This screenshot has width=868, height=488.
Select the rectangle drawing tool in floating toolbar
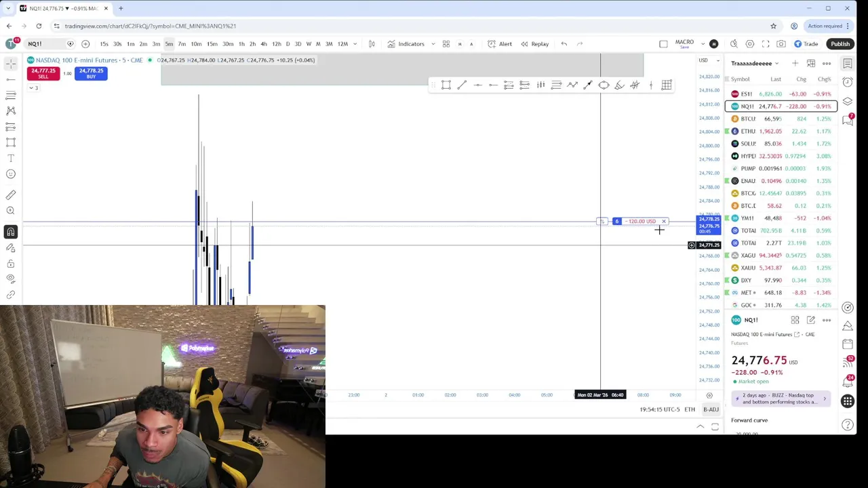(x=446, y=85)
